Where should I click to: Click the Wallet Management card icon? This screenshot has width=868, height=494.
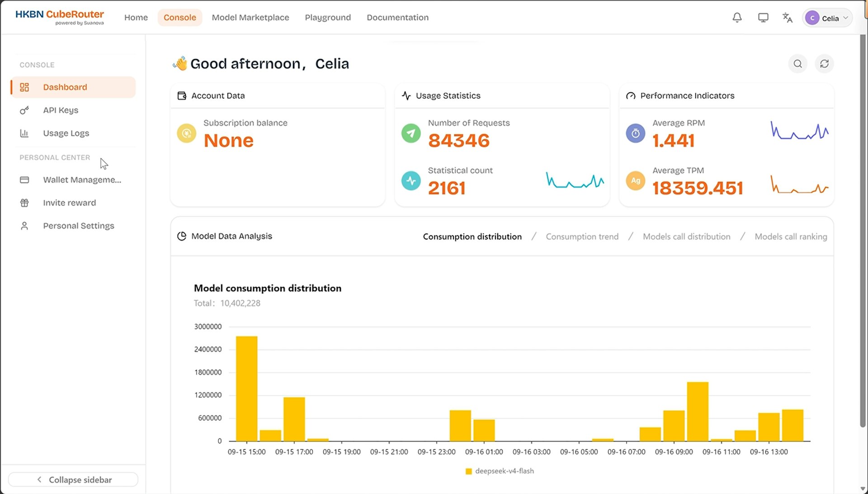[24, 180]
